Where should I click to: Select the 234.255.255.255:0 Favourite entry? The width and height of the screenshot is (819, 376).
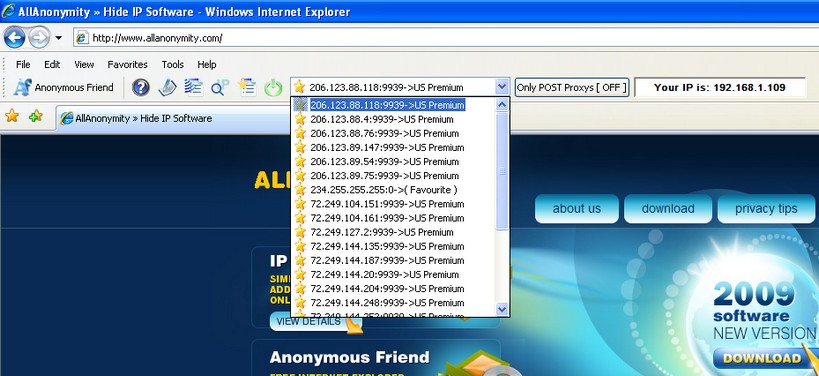tap(383, 190)
